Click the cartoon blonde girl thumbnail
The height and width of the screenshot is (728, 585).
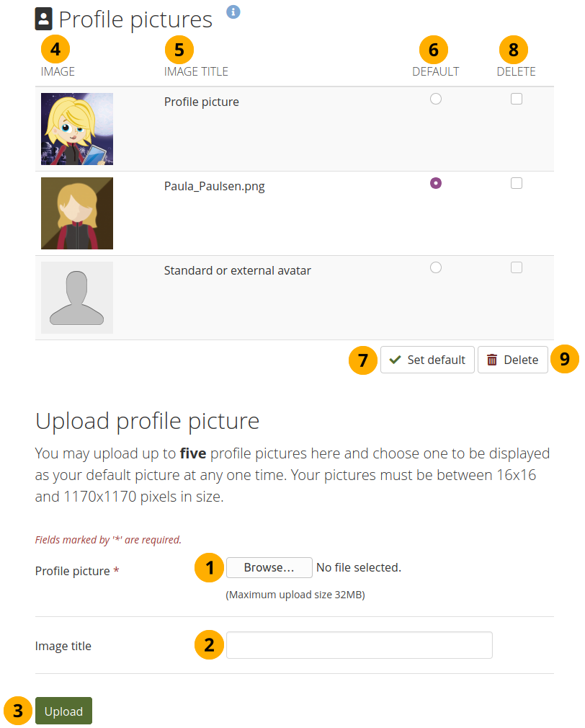click(77, 129)
